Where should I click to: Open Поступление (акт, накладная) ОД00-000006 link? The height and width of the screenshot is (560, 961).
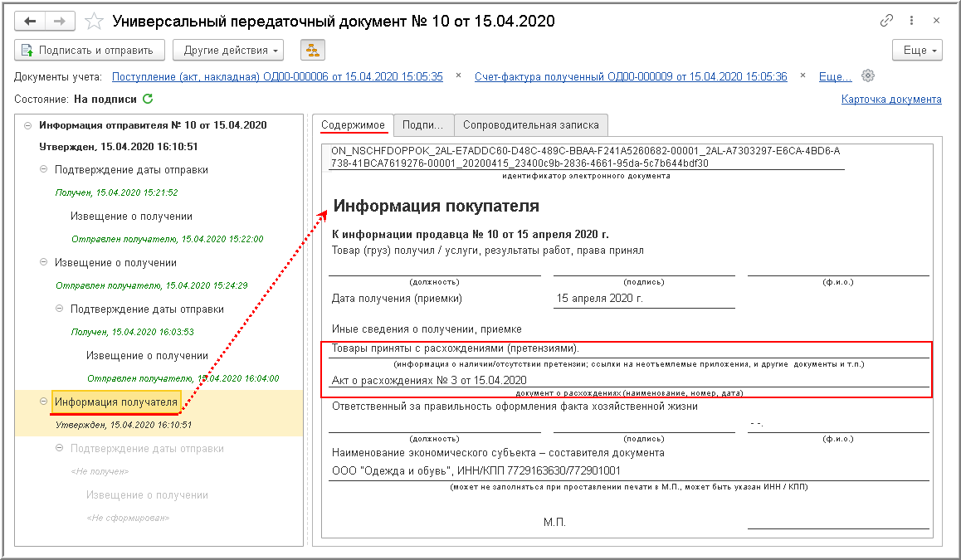[277, 76]
